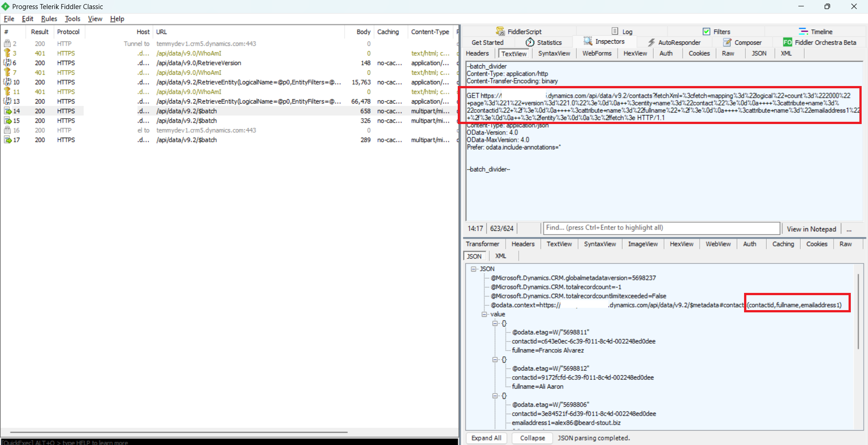Click the ellipsis button beside View in Notepad

click(849, 229)
